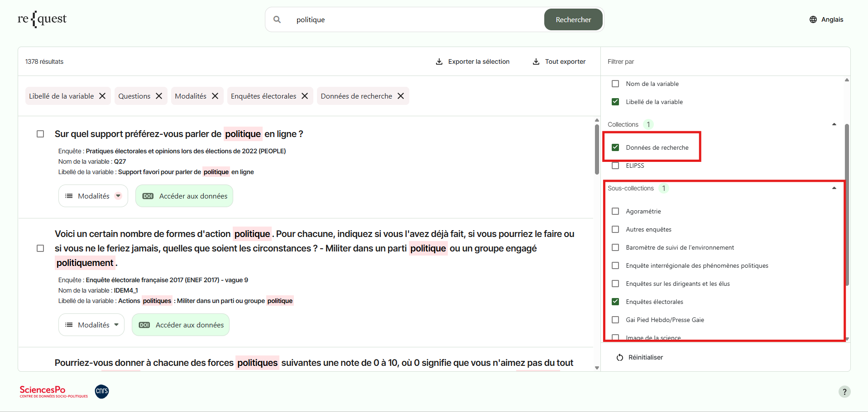
Task: Remove the Enquêtes électorales filter chip
Action: tap(305, 96)
